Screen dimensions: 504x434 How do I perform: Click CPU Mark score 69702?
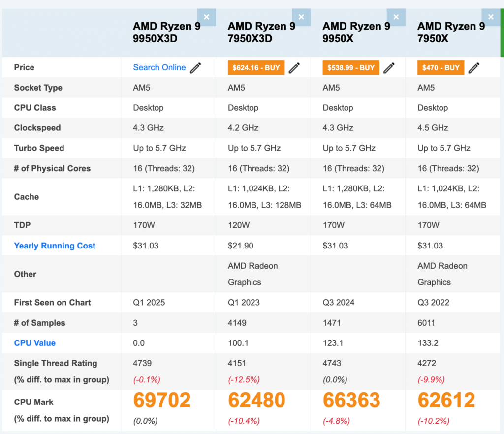(x=162, y=400)
